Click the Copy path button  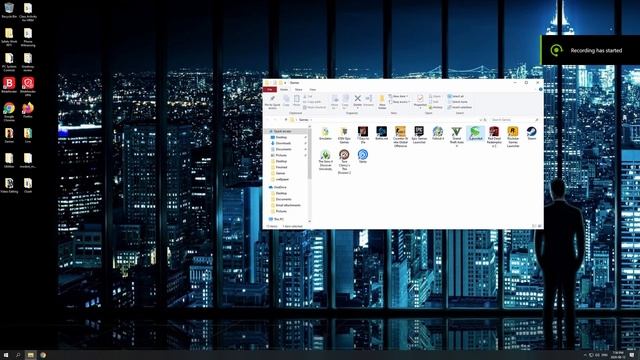[312, 102]
